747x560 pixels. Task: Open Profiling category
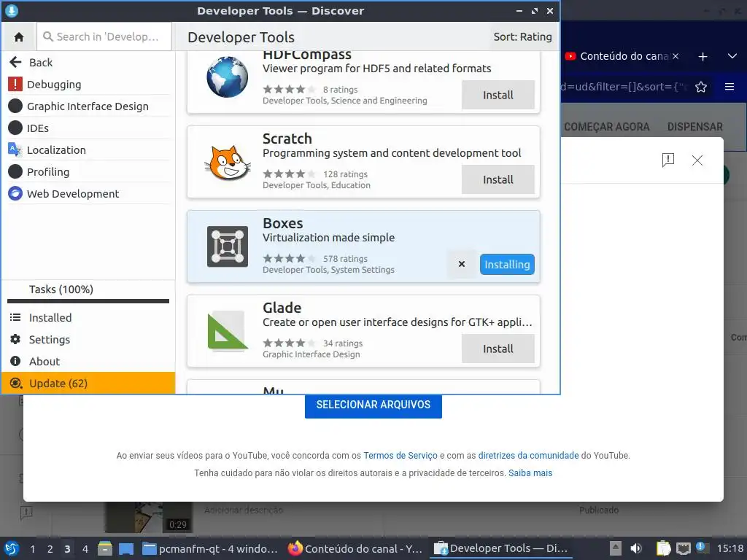coord(88,172)
